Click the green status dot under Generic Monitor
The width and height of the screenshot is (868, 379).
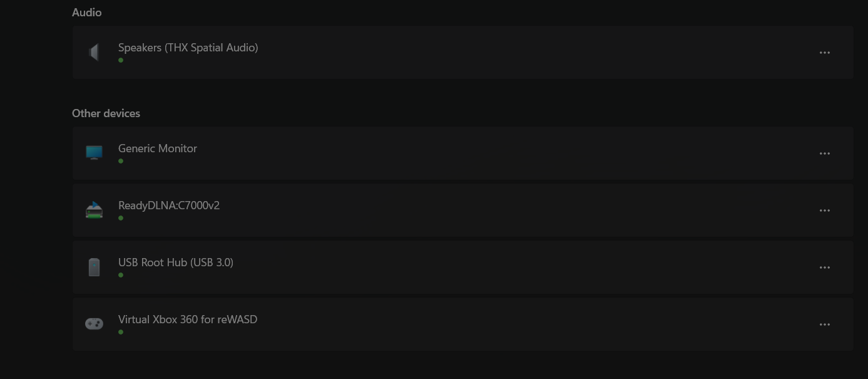click(x=121, y=161)
